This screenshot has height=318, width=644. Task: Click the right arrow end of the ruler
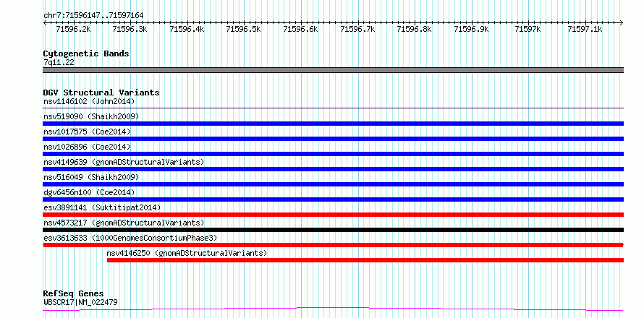coord(621,23)
